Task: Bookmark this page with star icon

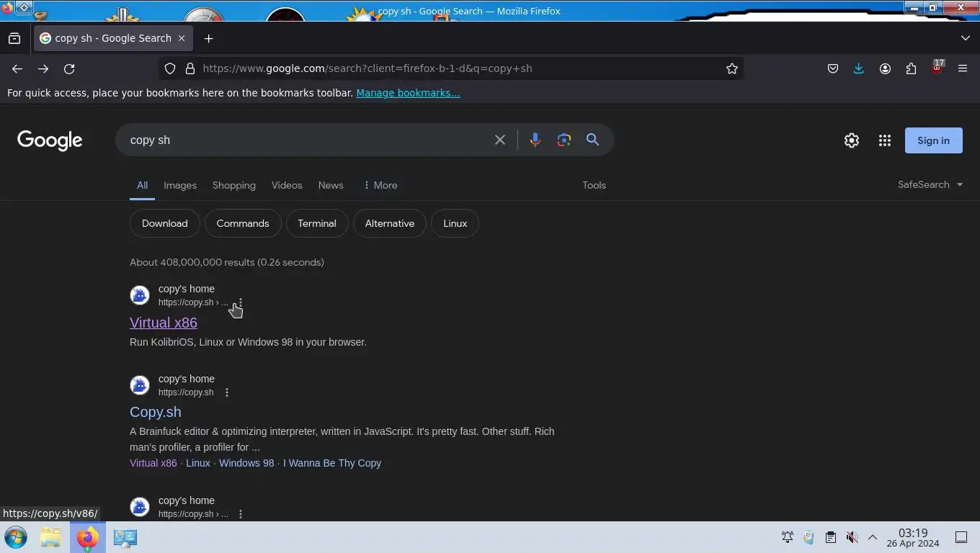Action: [x=732, y=68]
